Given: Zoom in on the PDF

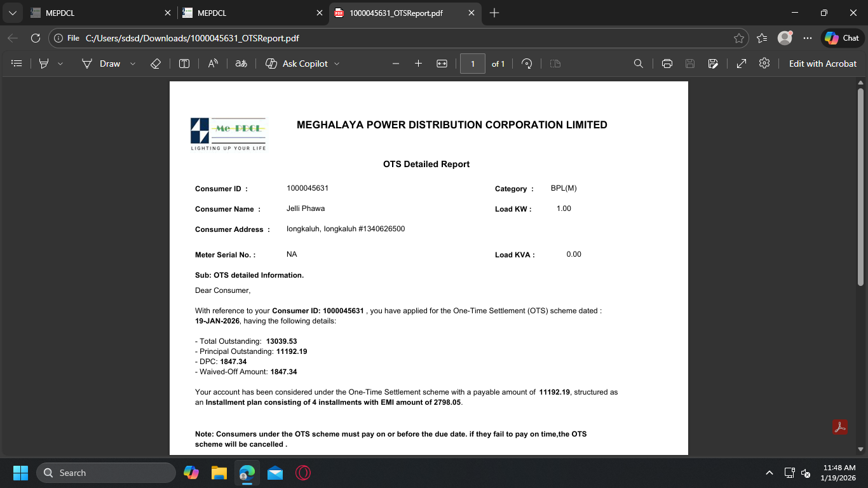Looking at the screenshot, I should pyautogui.click(x=418, y=64).
